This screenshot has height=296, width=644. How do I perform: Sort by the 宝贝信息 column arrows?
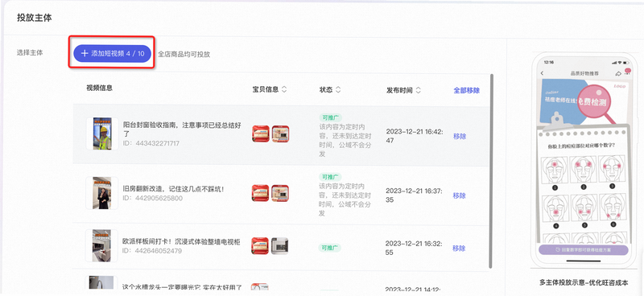click(284, 89)
